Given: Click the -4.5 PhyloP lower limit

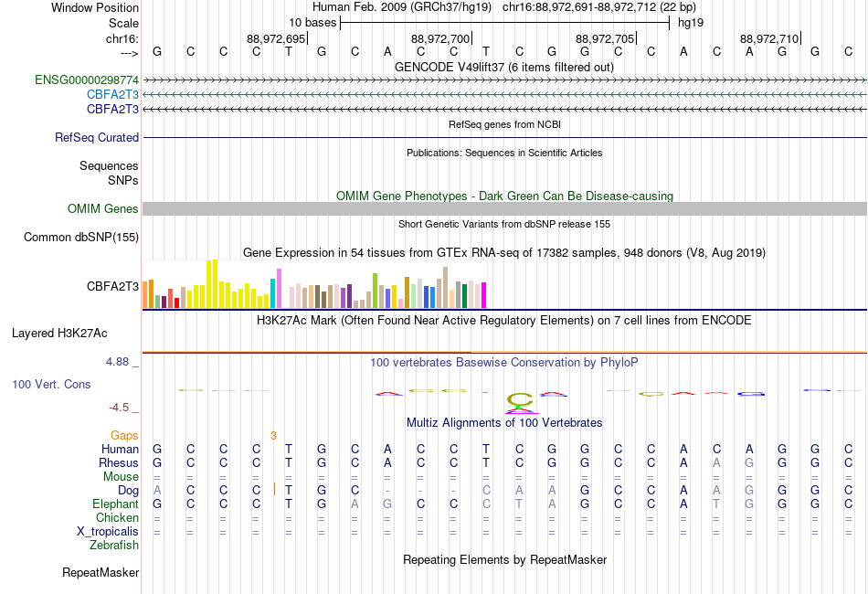Looking at the screenshot, I should click(119, 408).
